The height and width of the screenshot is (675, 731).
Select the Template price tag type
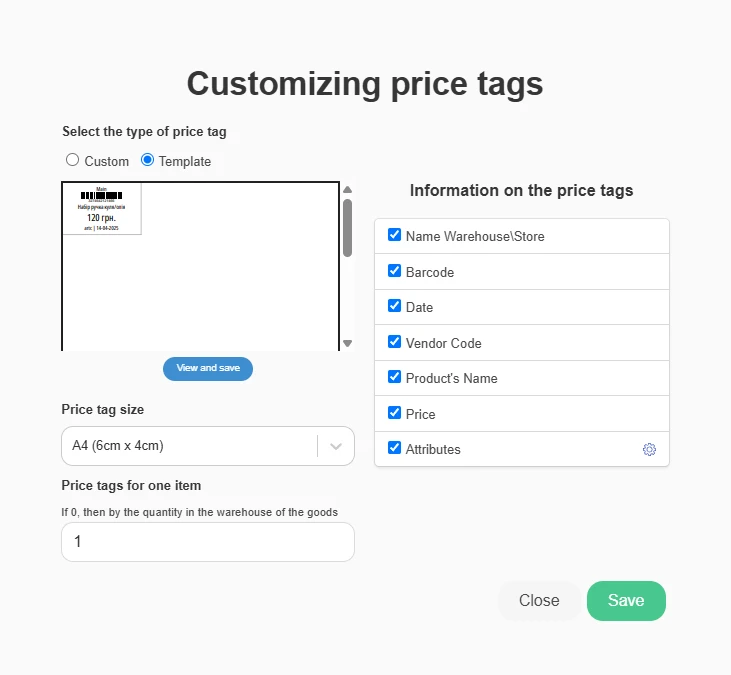147,160
